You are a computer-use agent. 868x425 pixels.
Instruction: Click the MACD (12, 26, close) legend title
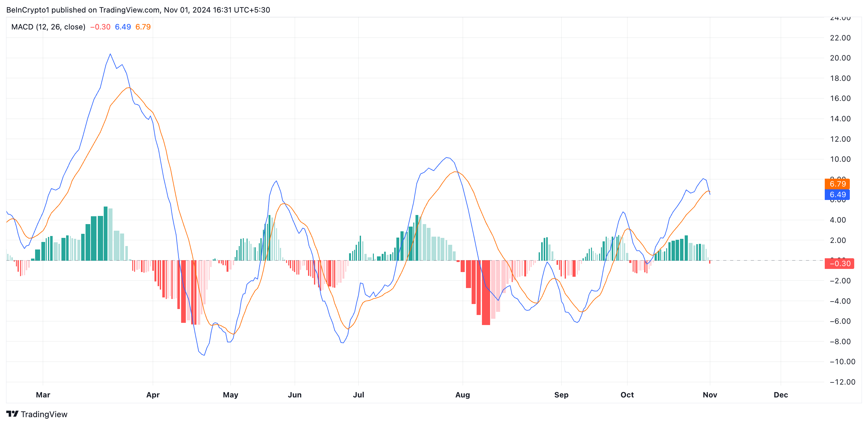(x=48, y=27)
